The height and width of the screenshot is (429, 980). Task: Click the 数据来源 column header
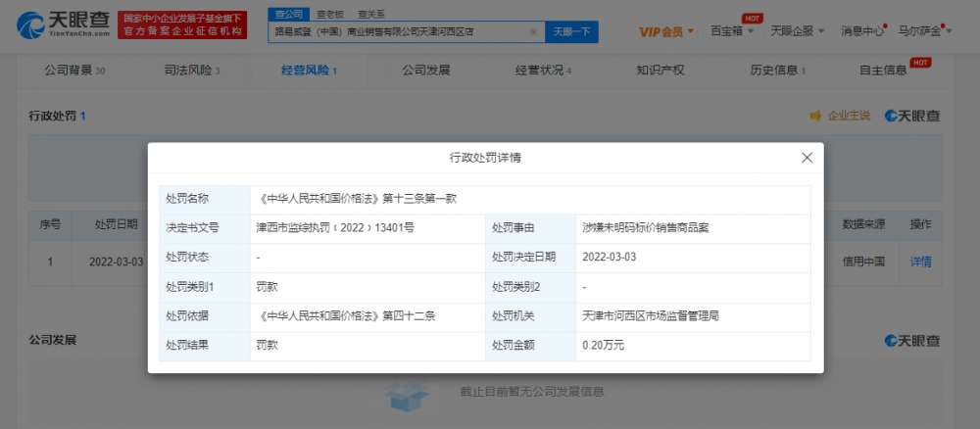863,225
